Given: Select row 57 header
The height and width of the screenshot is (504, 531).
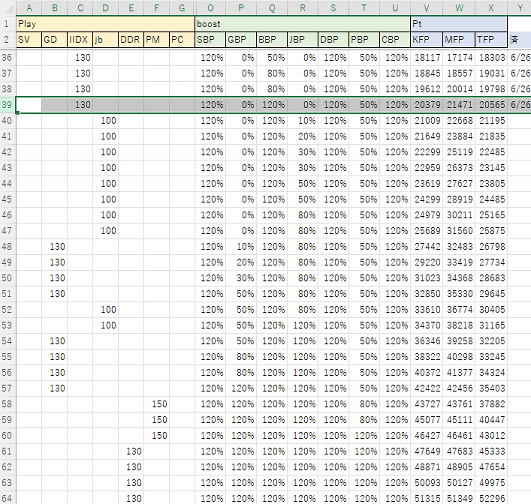Looking at the screenshot, I should click(x=7, y=388).
